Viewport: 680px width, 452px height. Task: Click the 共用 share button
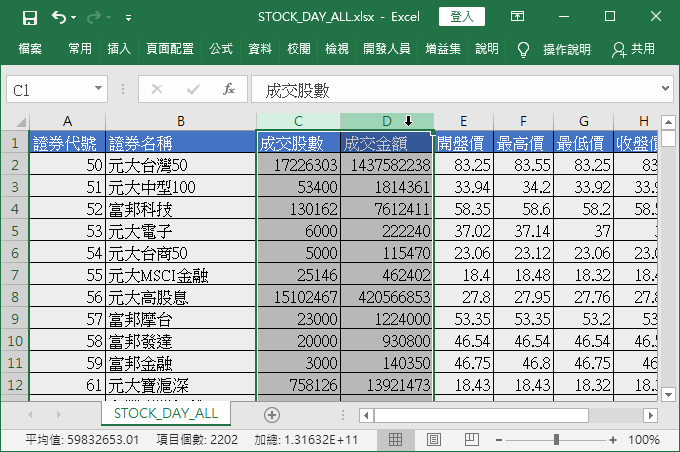point(634,49)
